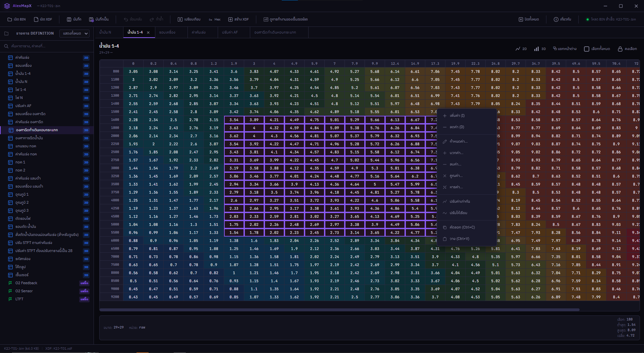This screenshot has width=644, height=353.
Task: Use บันทึกเป็น to save file as
Action: 99,19
